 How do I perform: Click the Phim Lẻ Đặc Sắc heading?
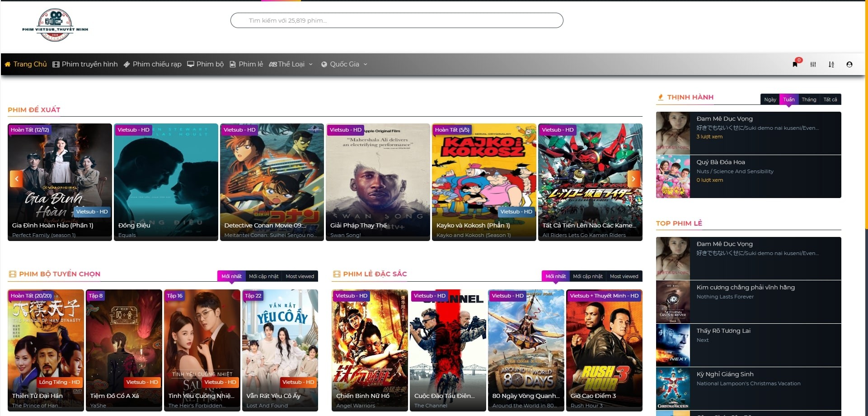click(x=375, y=274)
